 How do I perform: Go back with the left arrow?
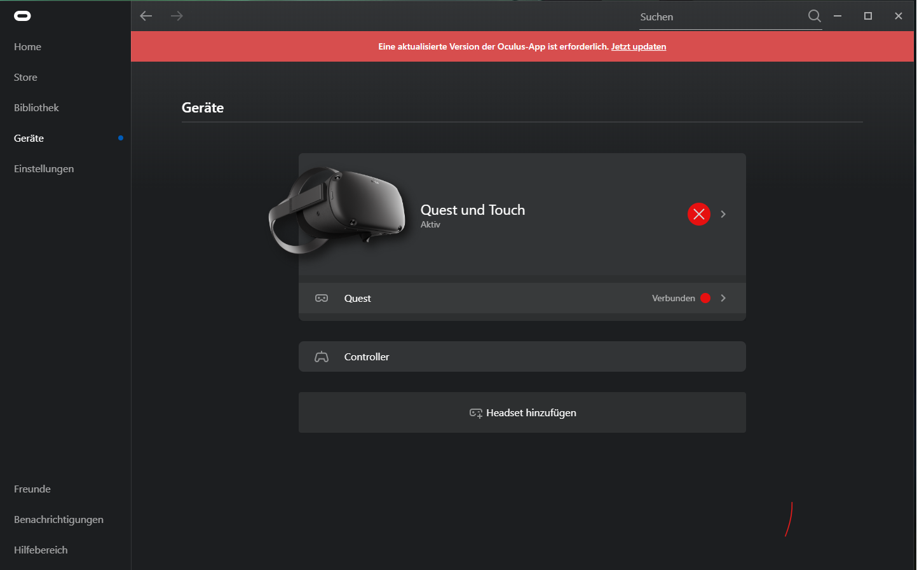click(146, 16)
